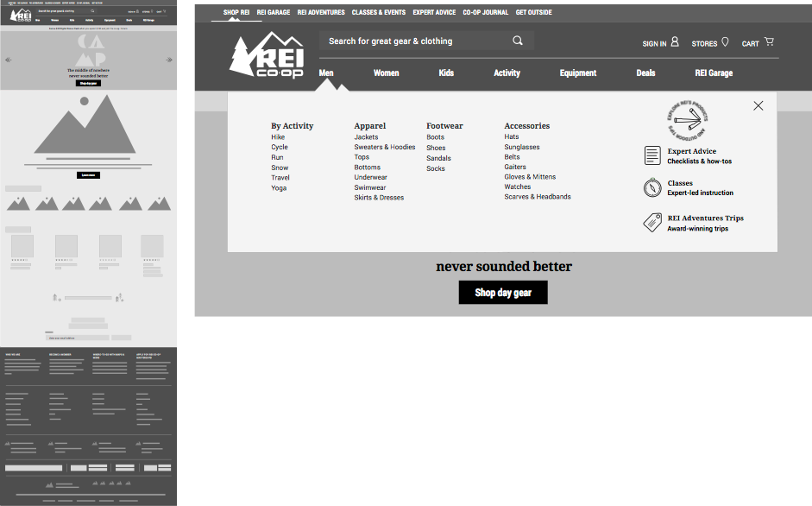Click right carousel arrow in page thumbnail
The image size is (812, 506).
point(169,60)
